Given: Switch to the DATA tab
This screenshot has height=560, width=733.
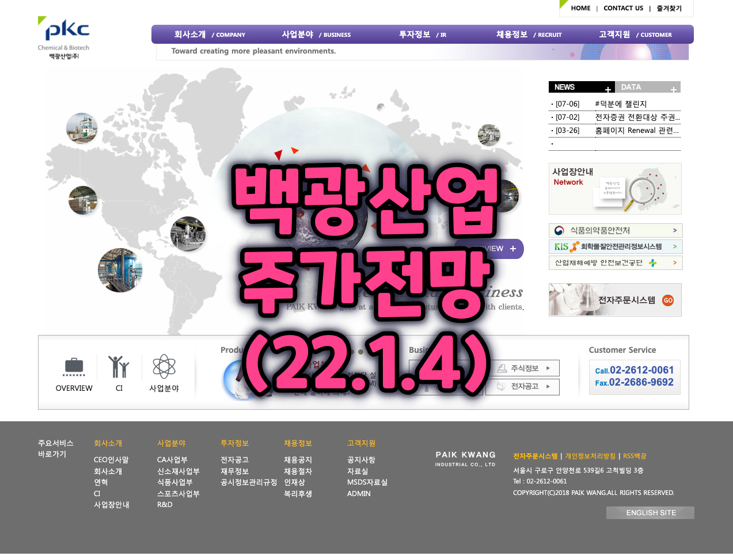Looking at the screenshot, I should [648, 87].
